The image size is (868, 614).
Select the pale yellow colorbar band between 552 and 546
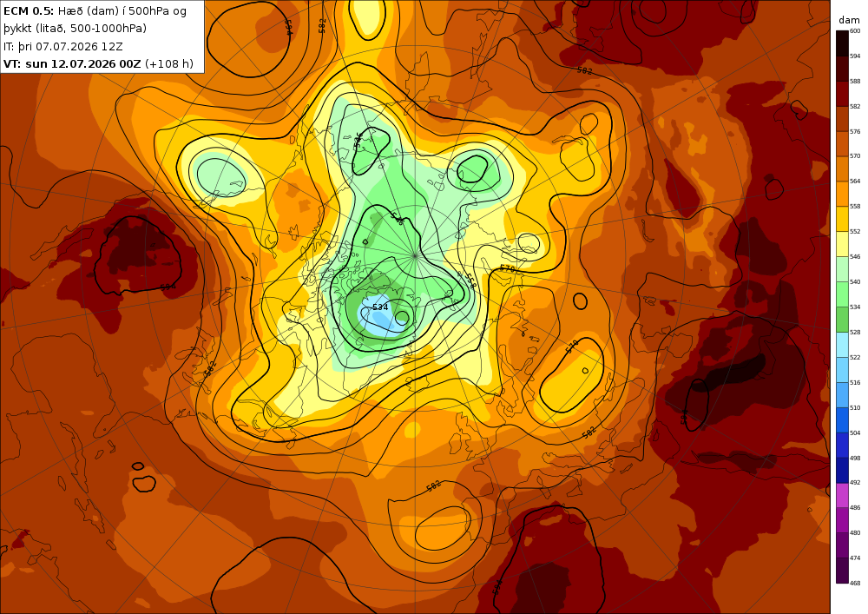[x=842, y=244]
